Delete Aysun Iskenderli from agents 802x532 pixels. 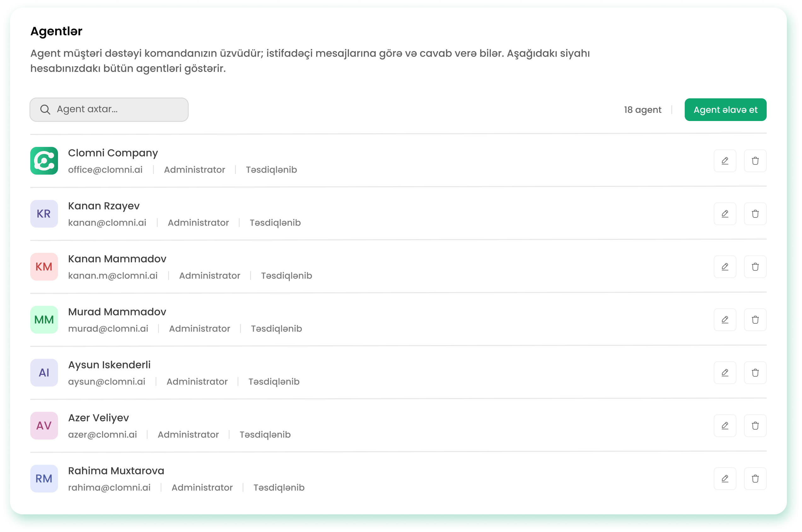tap(755, 373)
